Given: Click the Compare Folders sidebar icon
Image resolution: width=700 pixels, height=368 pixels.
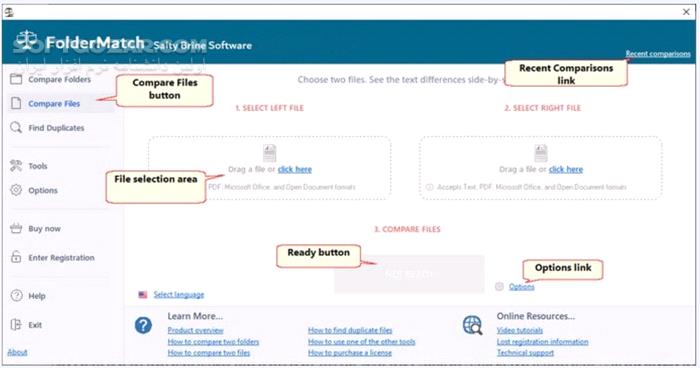Looking at the screenshot, I should click(16, 79).
